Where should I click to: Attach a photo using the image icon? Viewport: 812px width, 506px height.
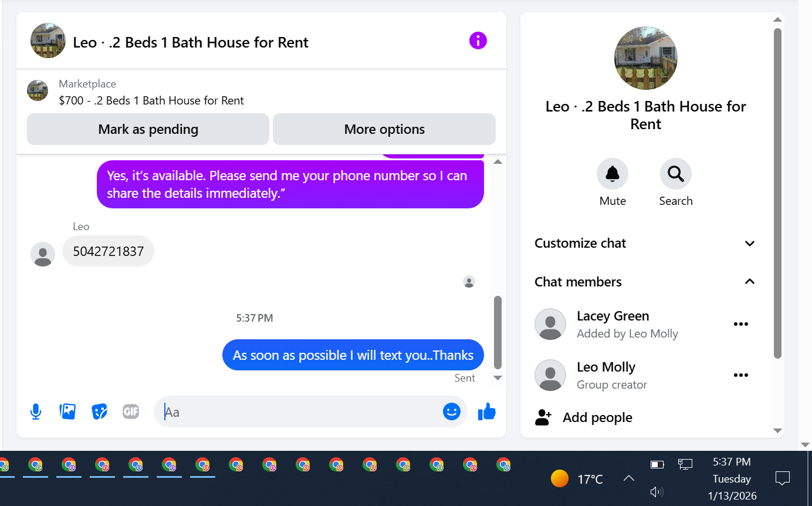67,411
